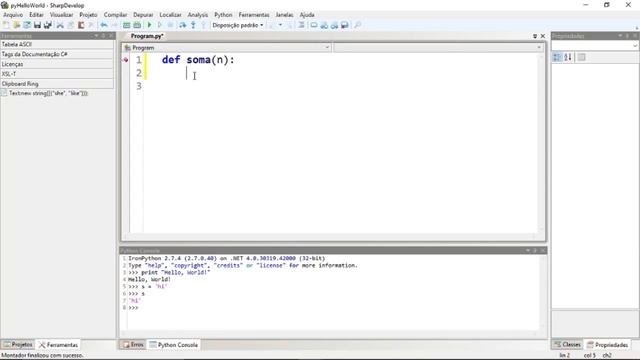Viewport: 640px width, 360px height.
Task: Click the Step Over debug icon
Action: tap(182, 25)
